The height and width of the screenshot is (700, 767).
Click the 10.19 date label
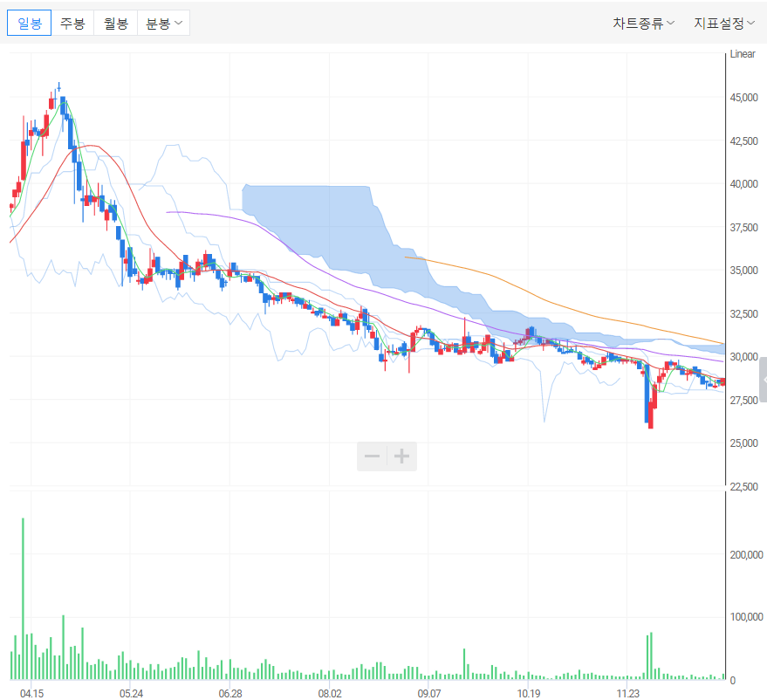click(x=529, y=693)
